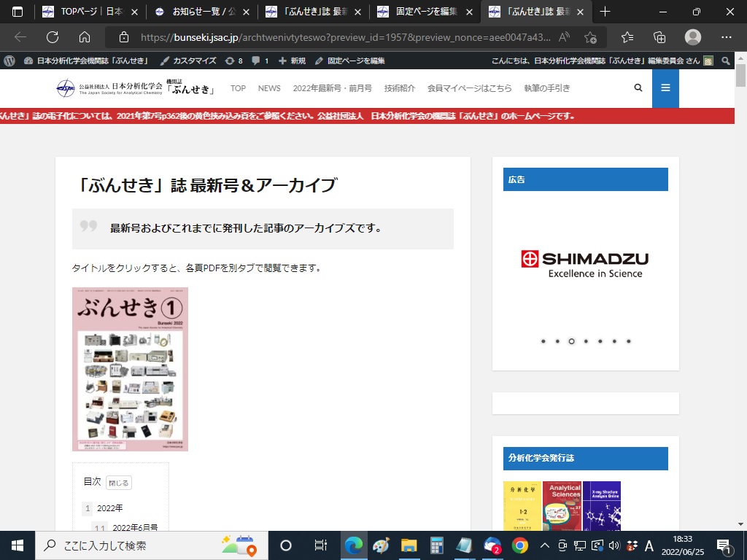The image size is (747, 560).
Task: Expand the blue hamburger menu
Action: pos(665,88)
